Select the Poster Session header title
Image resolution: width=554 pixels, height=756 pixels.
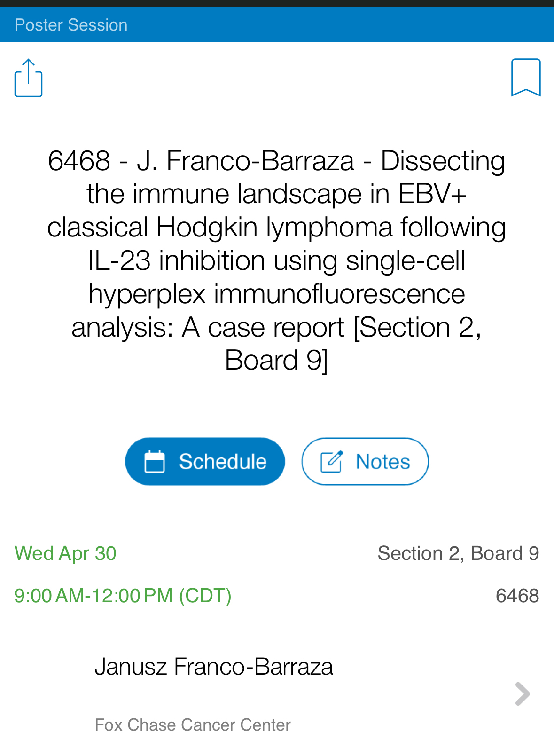click(x=71, y=25)
